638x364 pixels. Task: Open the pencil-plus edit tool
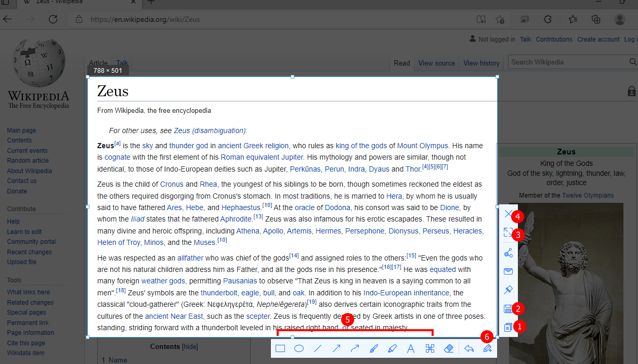pyautogui.click(x=488, y=348)
